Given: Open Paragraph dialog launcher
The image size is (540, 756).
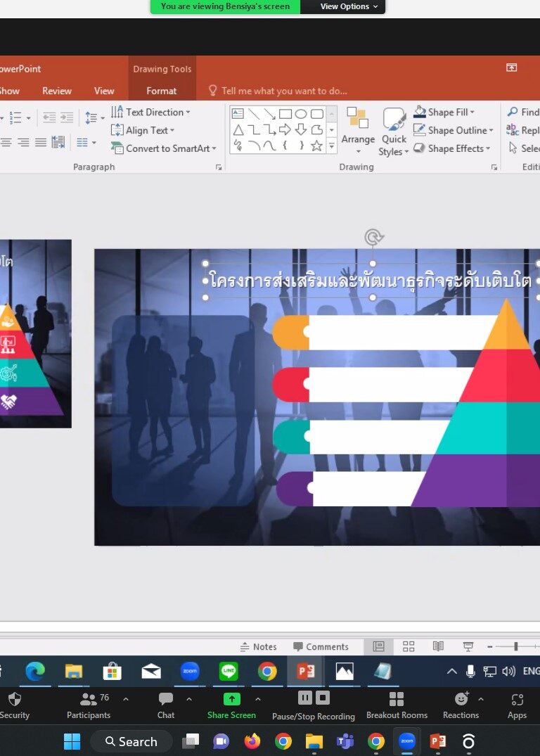Looking at the screenshot, I should click(219, 167).
